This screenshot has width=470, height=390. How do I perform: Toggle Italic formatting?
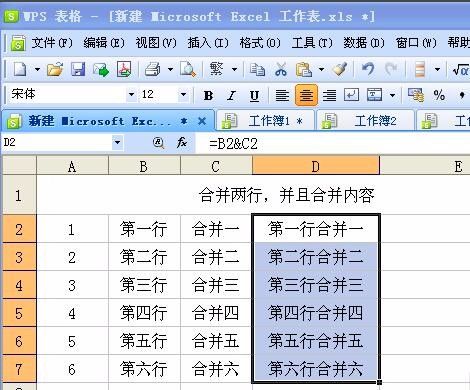tap(231, 96)
